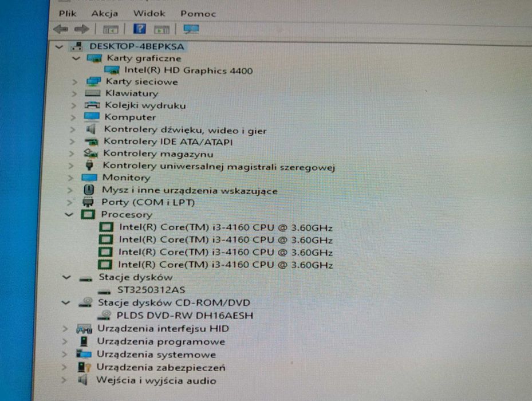Open the Widok menu
The image size is (532, 401).
149,14
